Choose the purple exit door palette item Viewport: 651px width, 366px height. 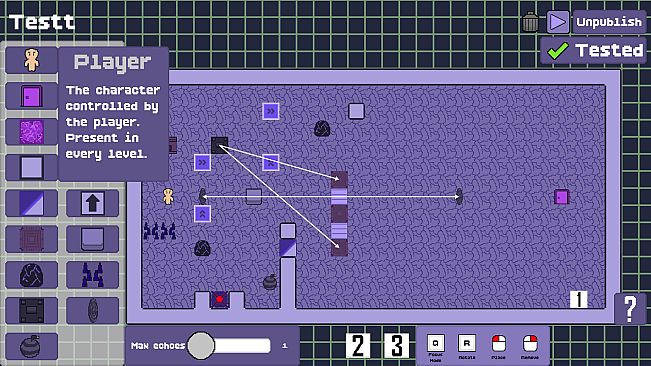click(32, 96)
